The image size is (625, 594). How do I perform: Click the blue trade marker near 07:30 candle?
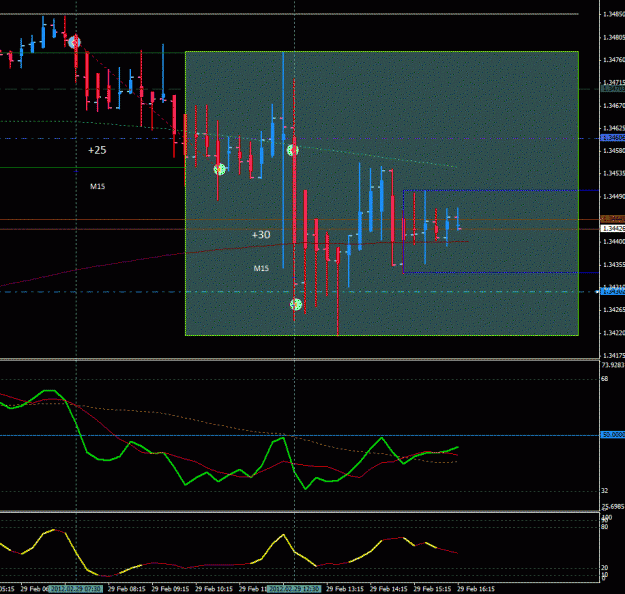[74, 42]
